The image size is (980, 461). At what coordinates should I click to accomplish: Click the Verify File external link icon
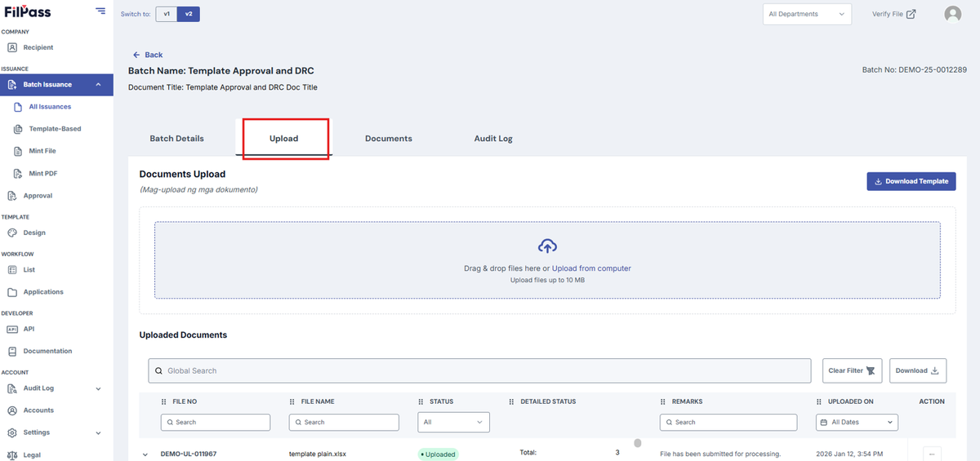[x=911, y=14]
